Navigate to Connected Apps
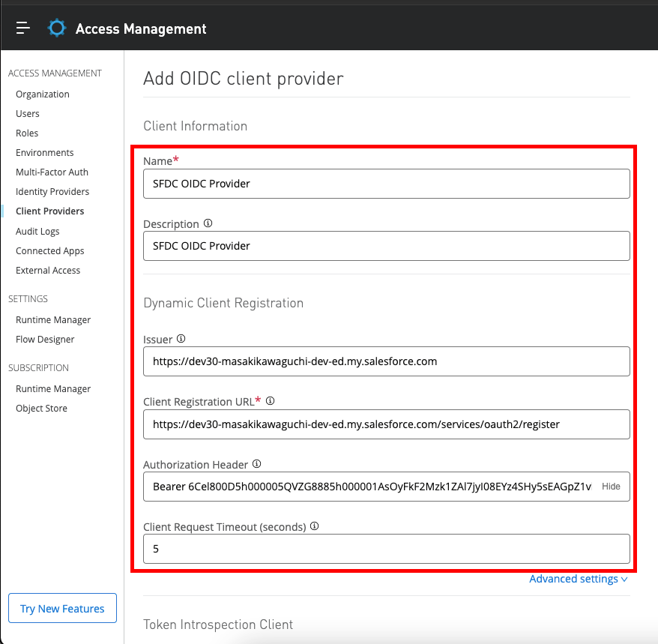Image resolution: width=658 pixels, height=644 pixels. (x=49, y=251)
